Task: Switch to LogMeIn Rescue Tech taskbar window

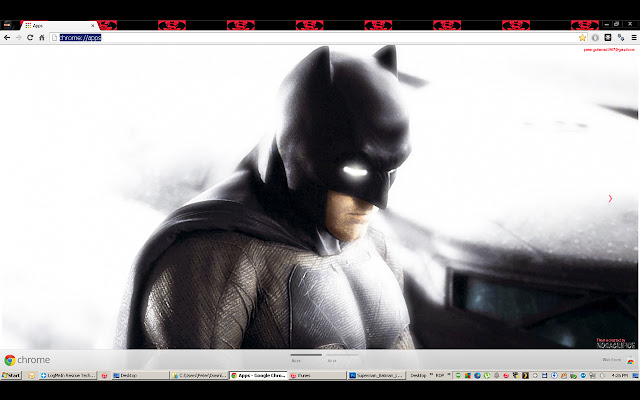Action: tap(68, 376)
